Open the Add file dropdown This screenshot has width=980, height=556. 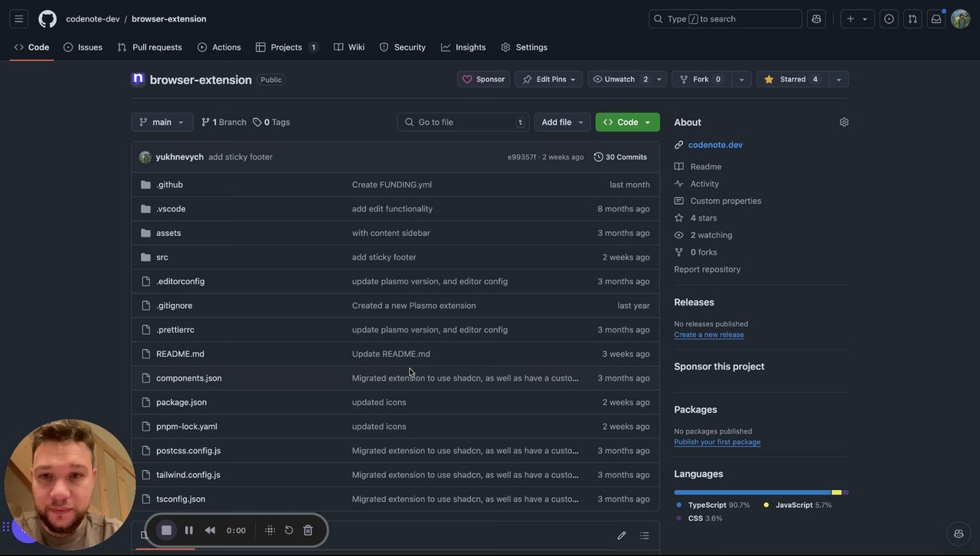(x=563, y=122)
